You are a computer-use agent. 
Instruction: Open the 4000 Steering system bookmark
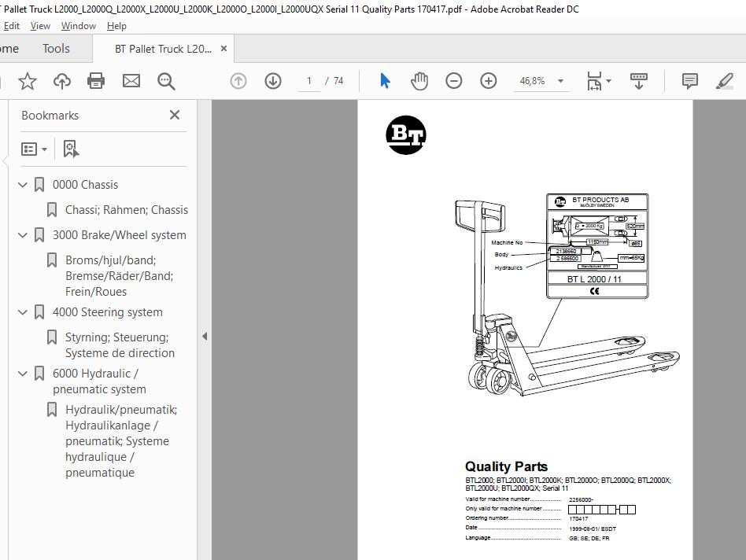click(x=107, y=312)
